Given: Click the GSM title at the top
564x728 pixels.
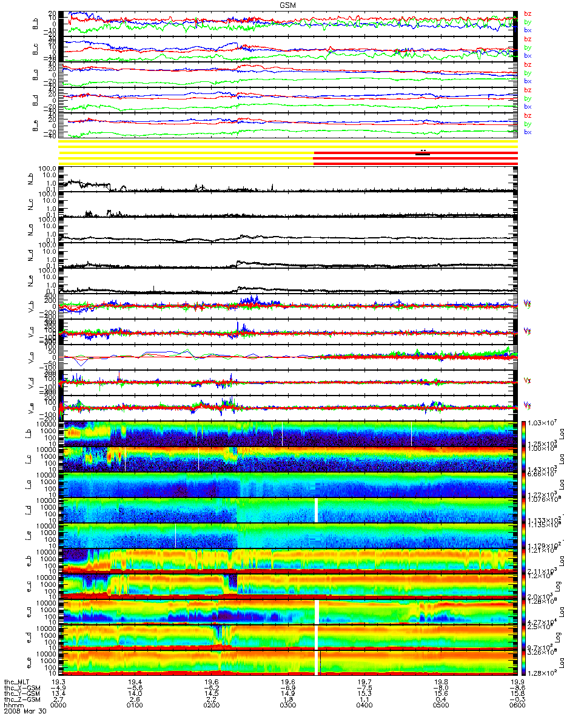Looking at the screenshot, I should click(288, 4).
